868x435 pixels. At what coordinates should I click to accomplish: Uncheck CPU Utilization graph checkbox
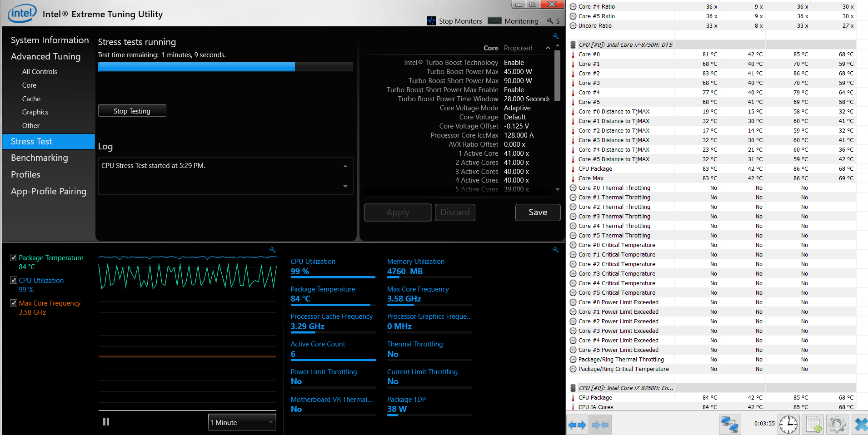(14, 280)
